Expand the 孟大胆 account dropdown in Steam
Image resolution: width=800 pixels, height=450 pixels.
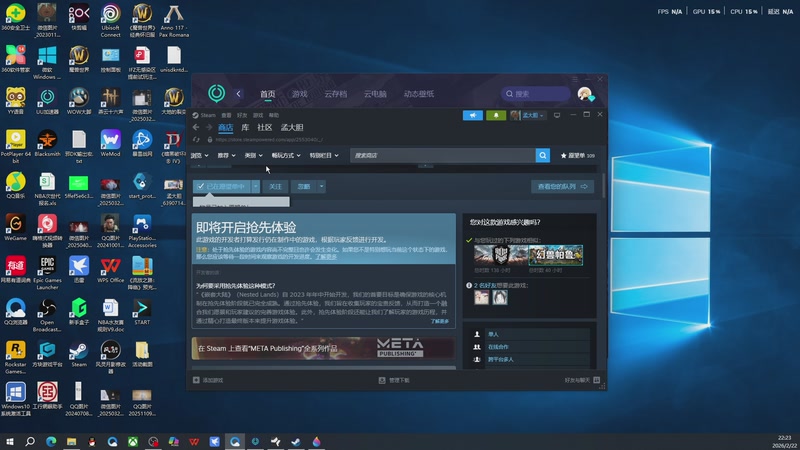click(528, 115)
